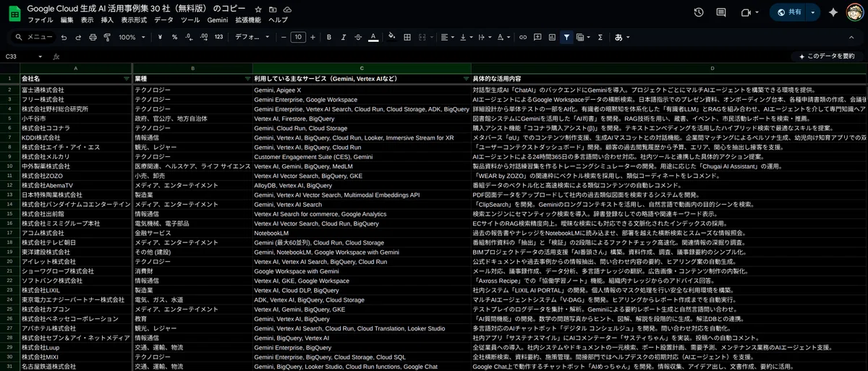Redo the last action
The width and height of the screenshot is (868, 371).
(x=78, y=37)
